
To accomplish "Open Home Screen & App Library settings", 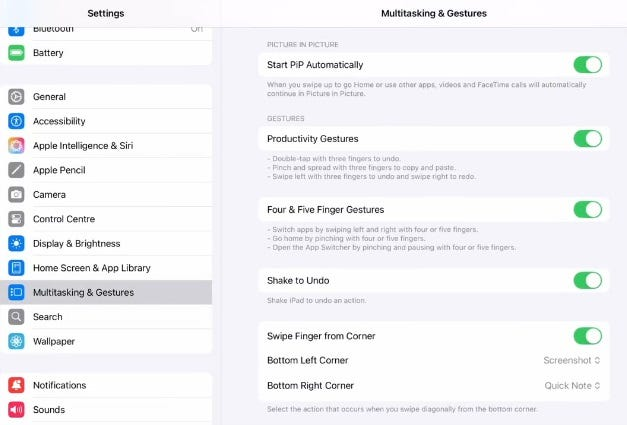I will (92, 268).
